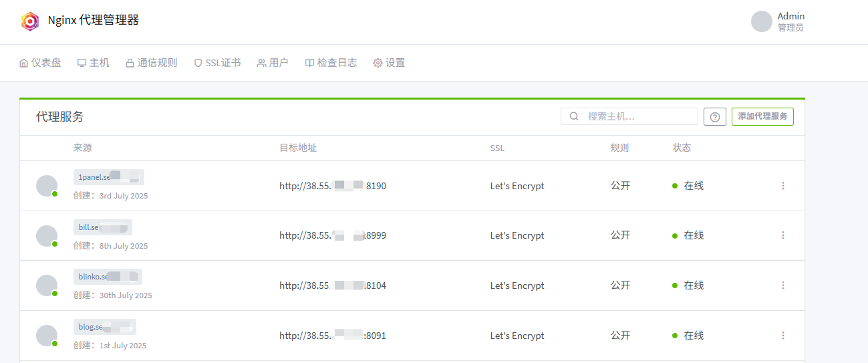Open the 设置 settings tab

[389, 63]
